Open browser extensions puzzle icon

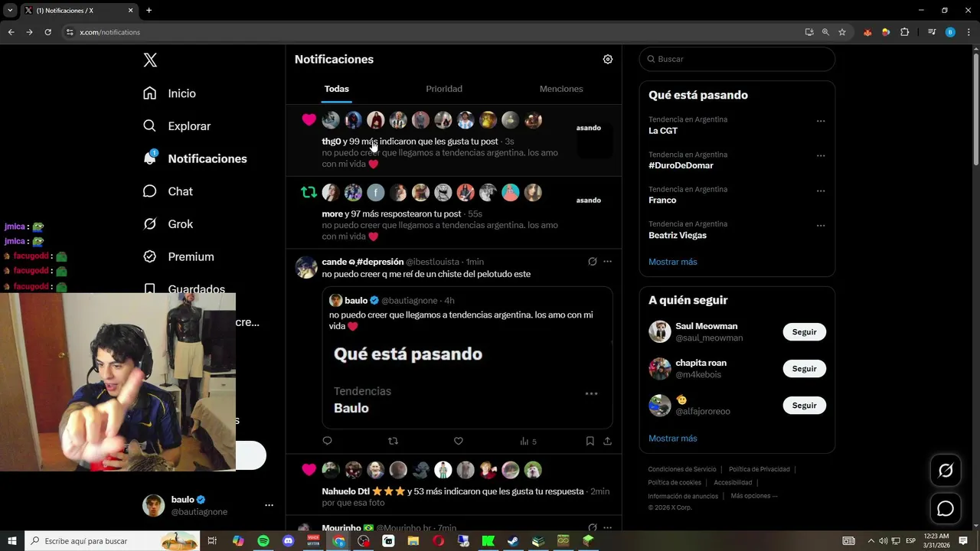pos(904,32)
